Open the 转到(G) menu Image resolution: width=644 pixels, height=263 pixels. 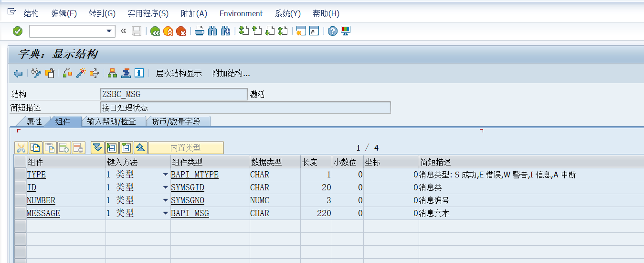click(x=102, y=13)
